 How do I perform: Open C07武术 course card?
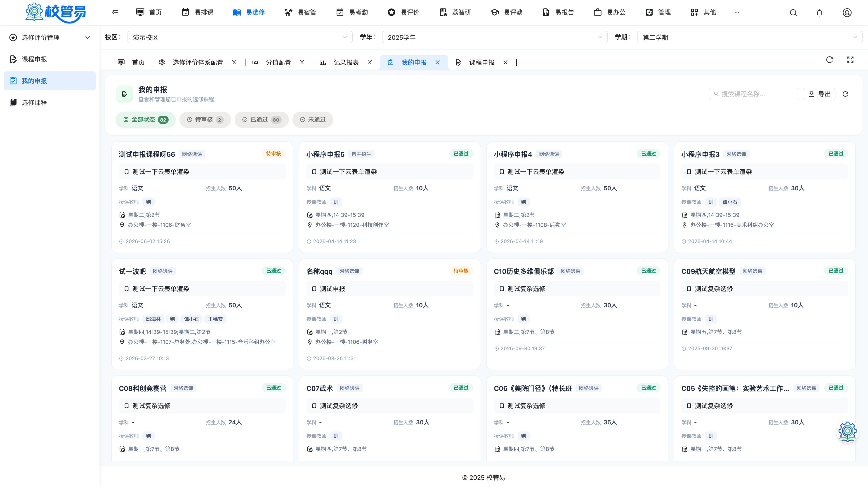point(389,418)
